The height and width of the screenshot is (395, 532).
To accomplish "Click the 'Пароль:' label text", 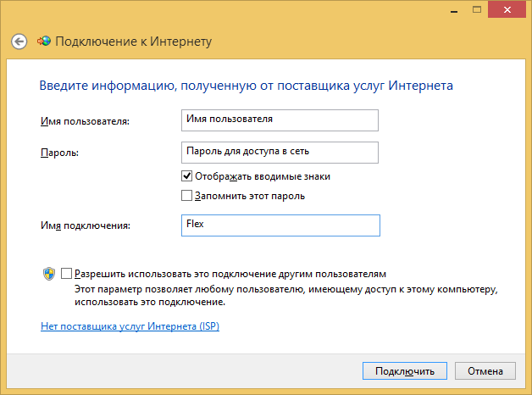I will pyautogui.click(x=59, y=153).
